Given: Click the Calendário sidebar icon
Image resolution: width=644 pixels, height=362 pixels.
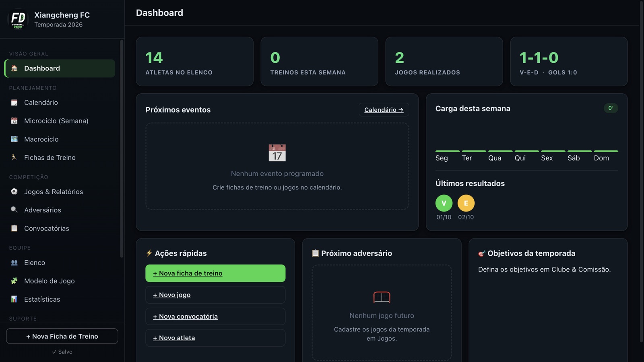Looking at the screenshot, I should [14, 103].
